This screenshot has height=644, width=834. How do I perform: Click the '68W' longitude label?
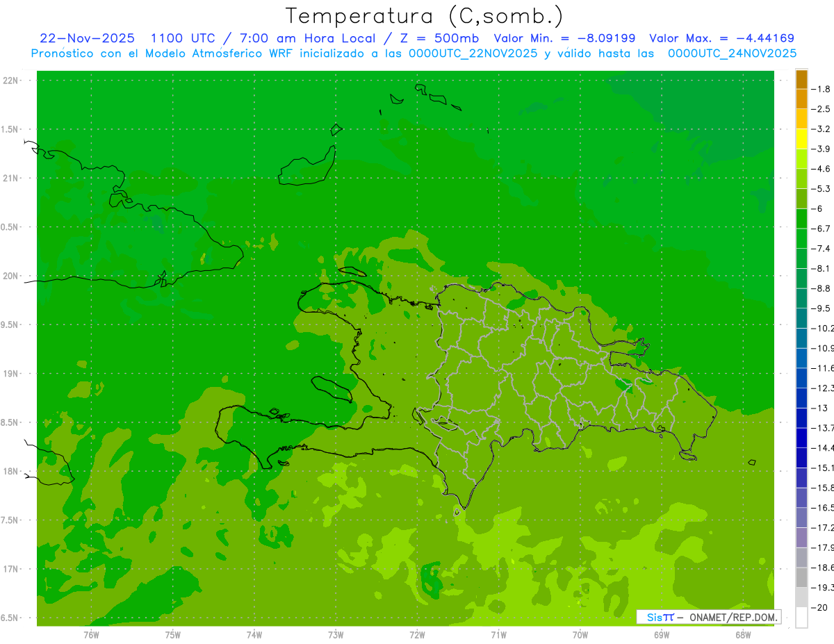742,635
